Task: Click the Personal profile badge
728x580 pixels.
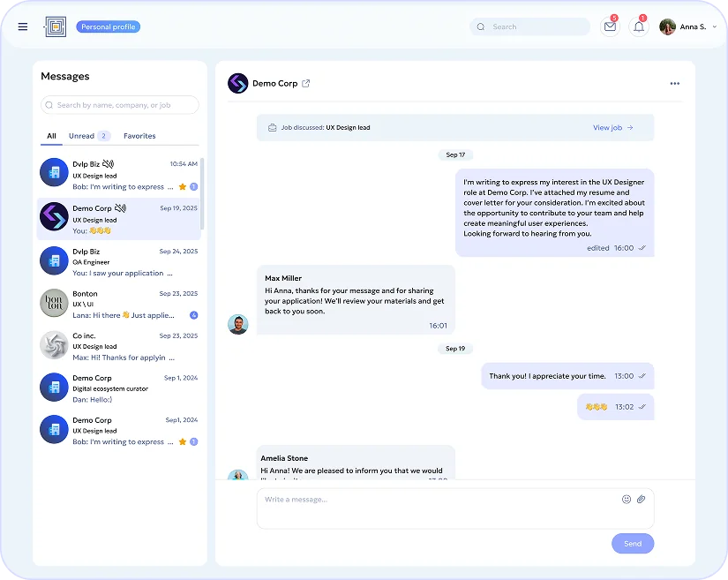Action: (109, 27)
